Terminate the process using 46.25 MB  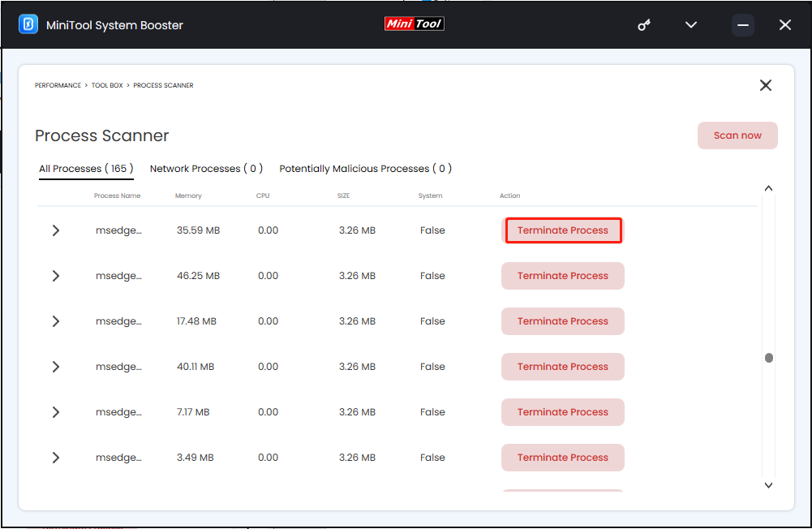click(x=563, y=276)
